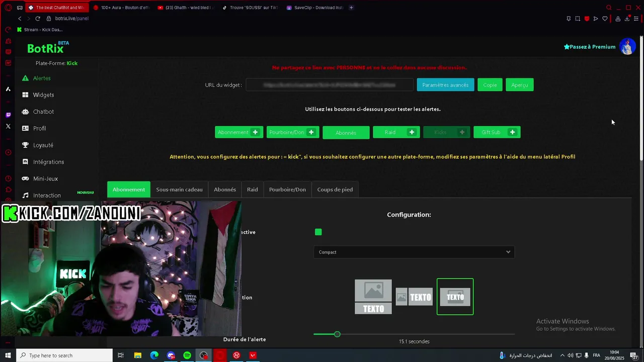Open Spotify from the Windows taskbar

coord(187,355)
